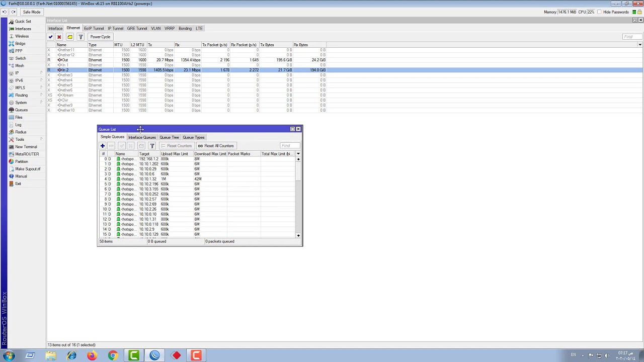Click Make Supout.rif
Viewport: 644px width, 362px height.
27,169
